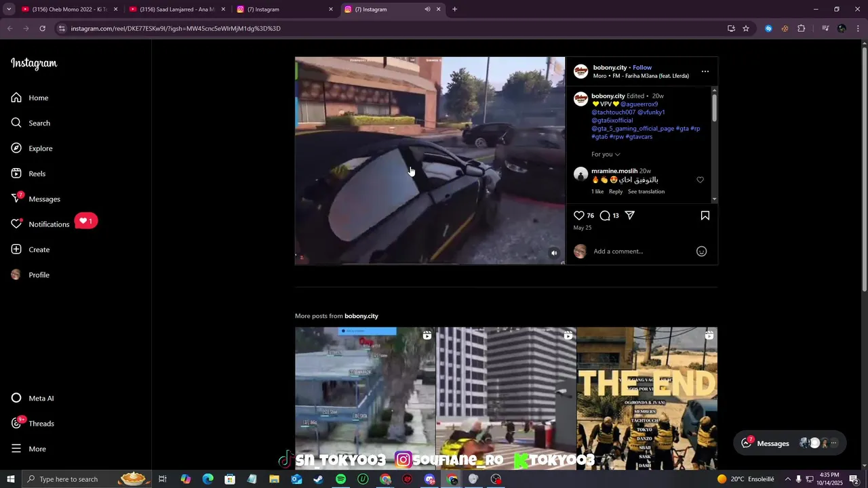868x488 pixels.
Task: Mute the active Instagram tab audio icon
Action: click(427, 9)
